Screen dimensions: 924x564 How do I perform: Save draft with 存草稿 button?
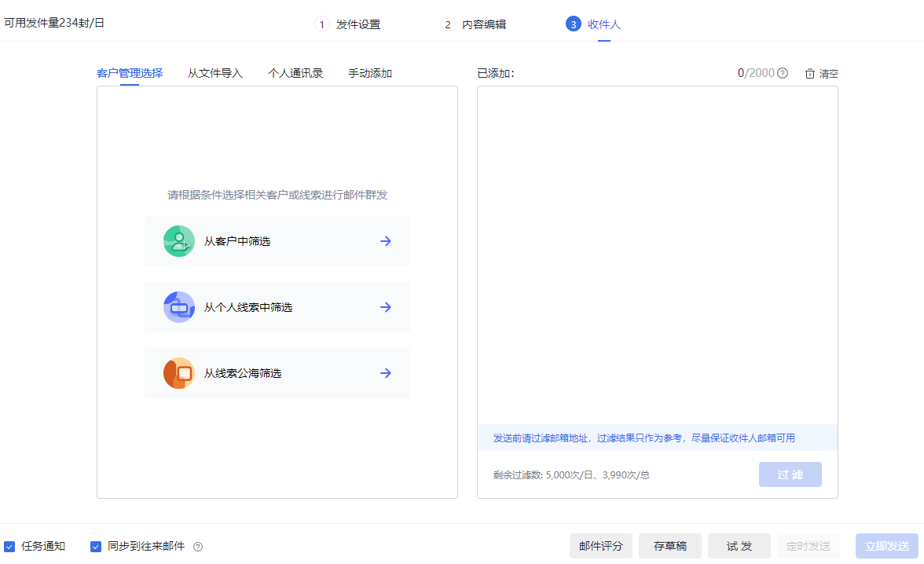click(670, 546)
